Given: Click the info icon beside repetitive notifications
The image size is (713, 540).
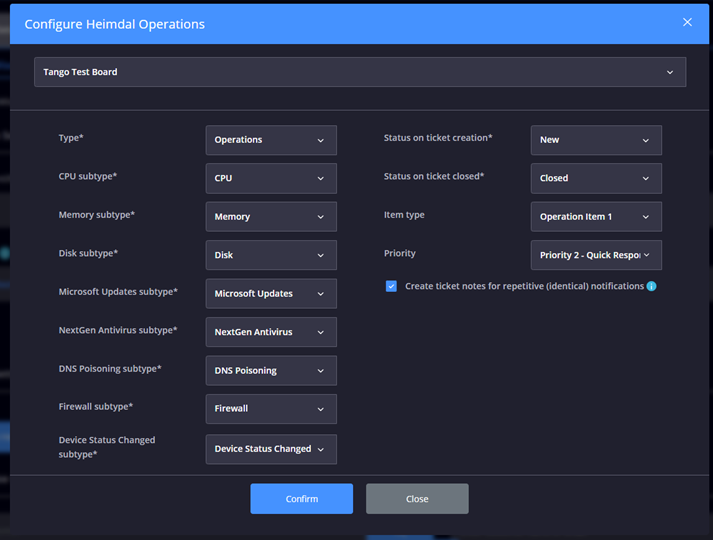Looking at the screenshot, I should [651, 286].
